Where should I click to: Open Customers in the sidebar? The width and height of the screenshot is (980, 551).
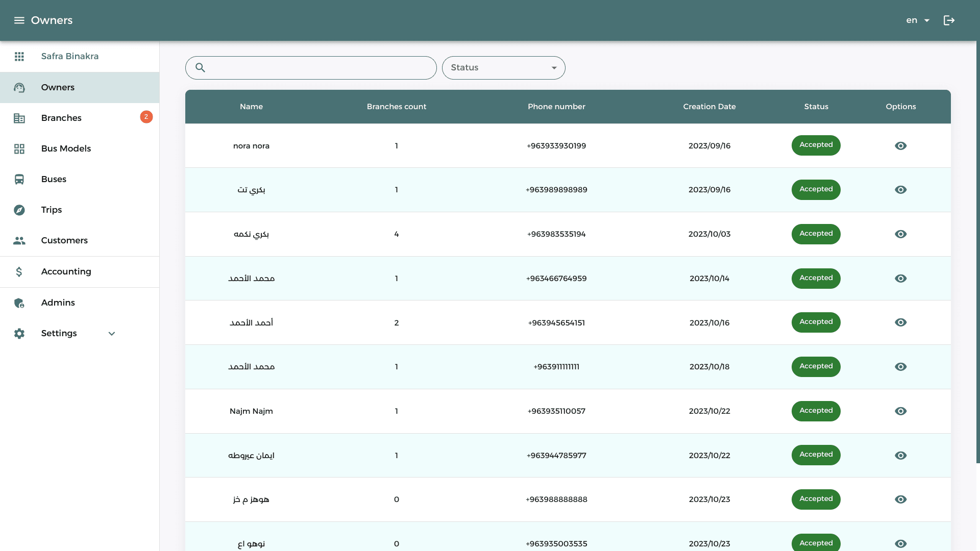click(x=80, y=241)
